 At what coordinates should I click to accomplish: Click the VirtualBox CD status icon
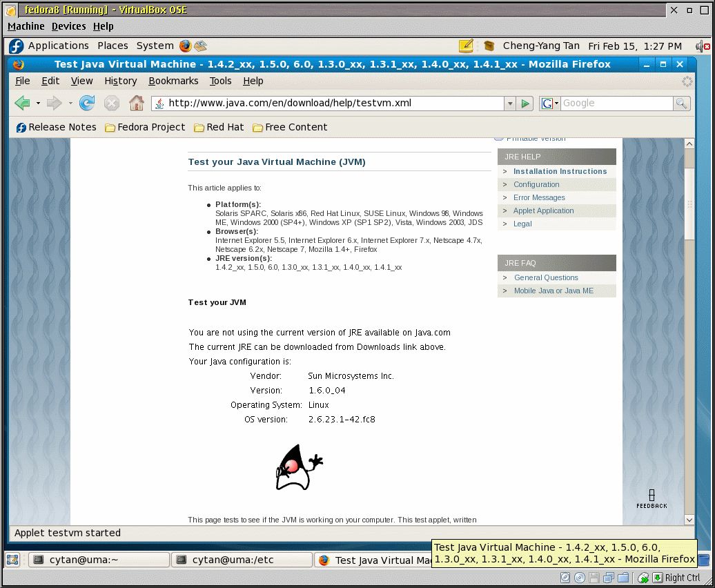click(580, 578)
